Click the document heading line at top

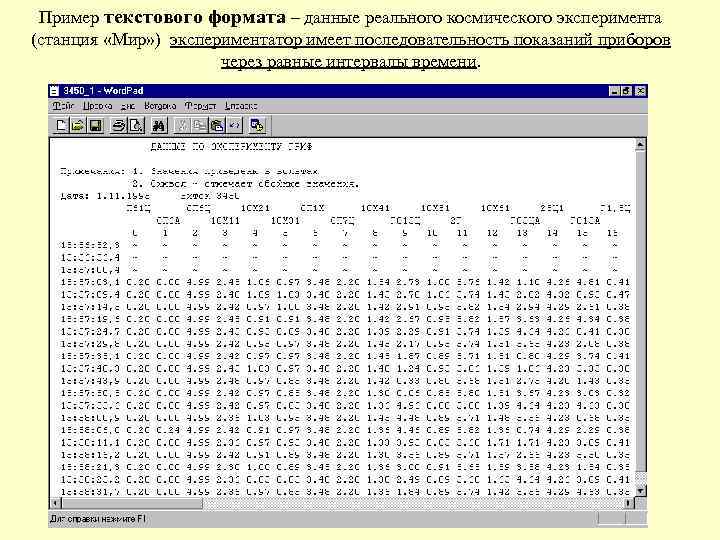click(231, 146)
